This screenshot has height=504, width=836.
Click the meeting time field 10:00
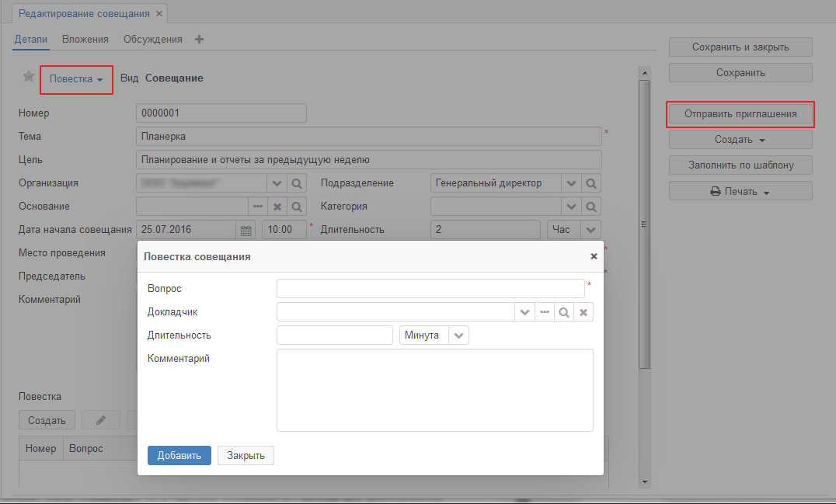[x=284, y=230]
